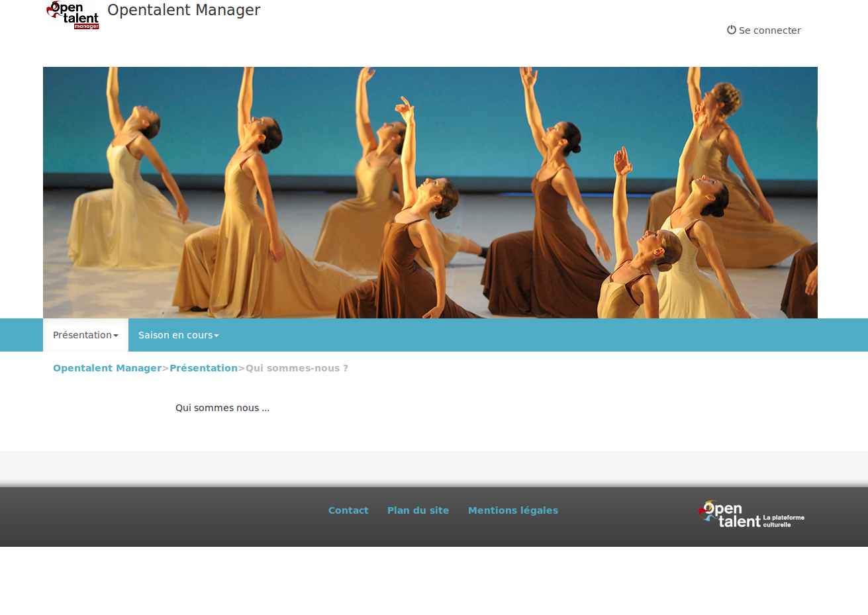Expand the Saison en cours dropdown caret
Viewport: 868px width, 615px height.
[x=217, y=336]
